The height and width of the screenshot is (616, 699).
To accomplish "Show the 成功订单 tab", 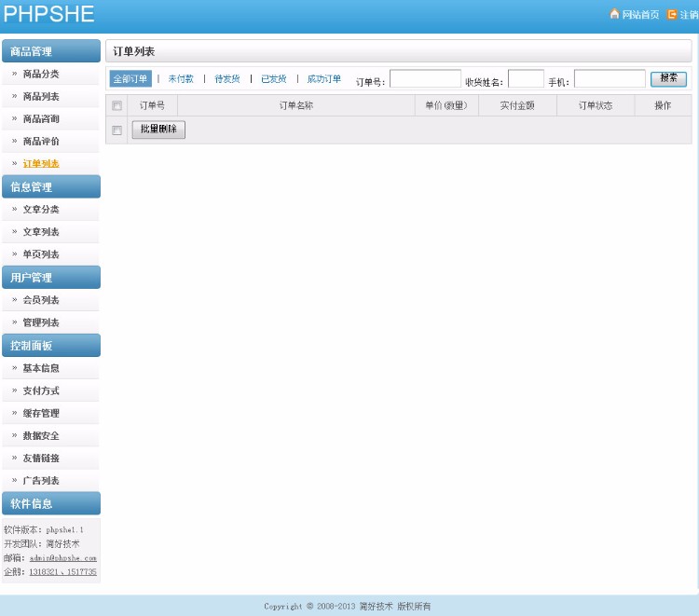I will click(324, 79).
